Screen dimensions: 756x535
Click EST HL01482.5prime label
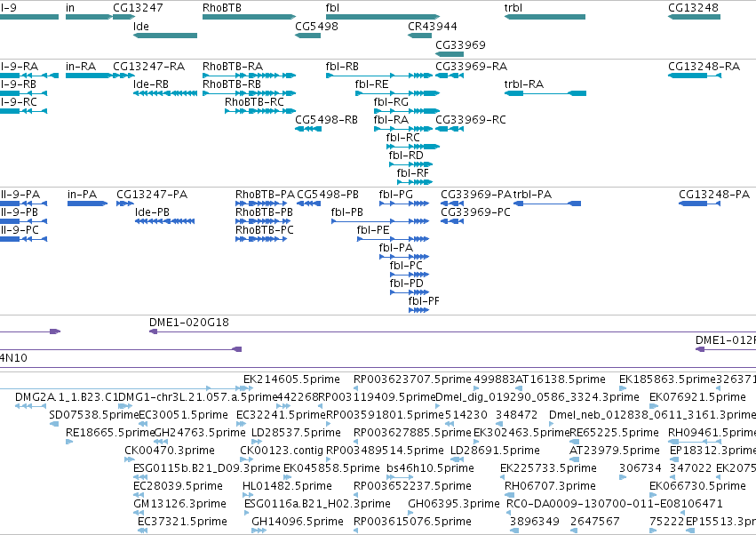pyautogui.click(x=287, y=486)
